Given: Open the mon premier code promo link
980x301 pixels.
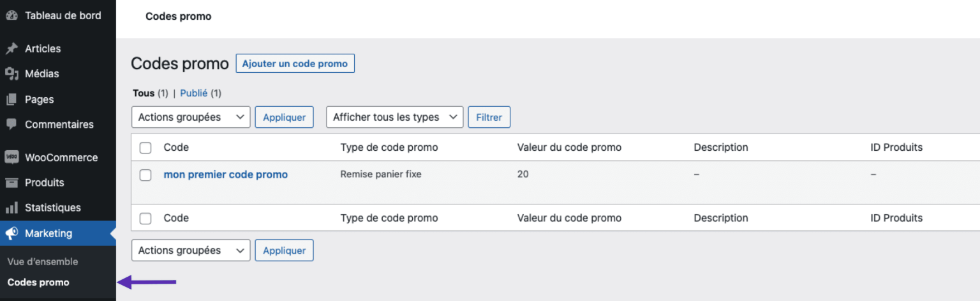Looking at the screenshot, I should (226, 174).
